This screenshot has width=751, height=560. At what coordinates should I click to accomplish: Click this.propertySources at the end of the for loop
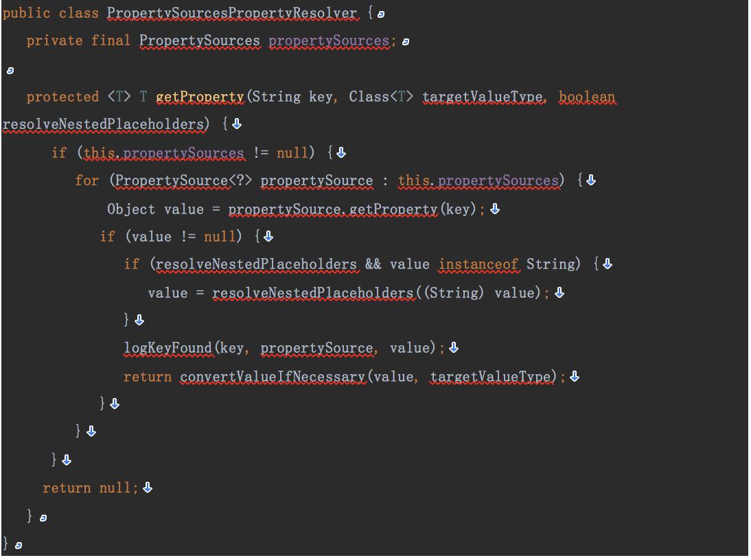point(478,180)
